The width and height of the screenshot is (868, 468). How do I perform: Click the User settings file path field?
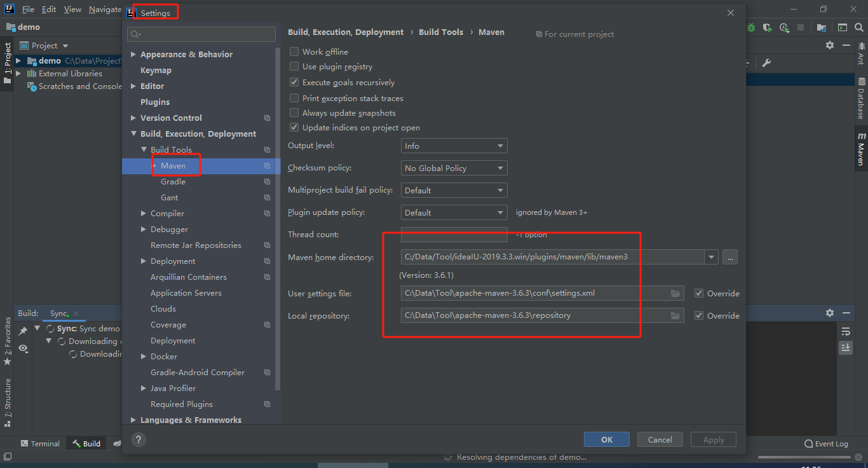coord(543,293)
